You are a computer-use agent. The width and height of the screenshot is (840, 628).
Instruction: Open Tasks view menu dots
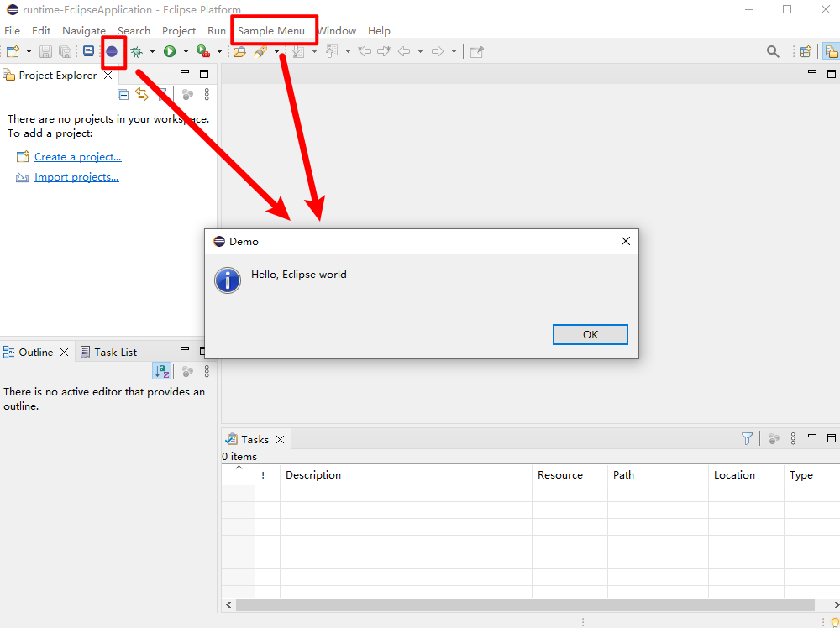point(794,439)
